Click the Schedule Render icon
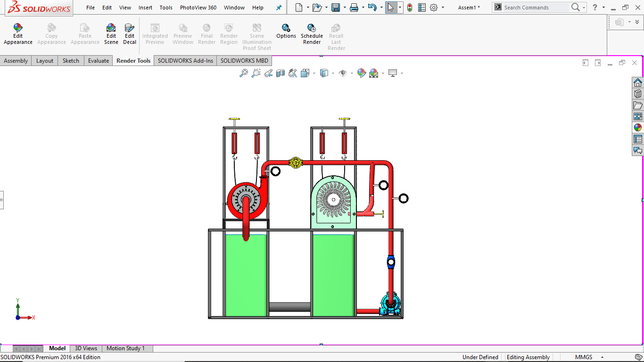The image size is (644, 362). [x=312, y=34]
